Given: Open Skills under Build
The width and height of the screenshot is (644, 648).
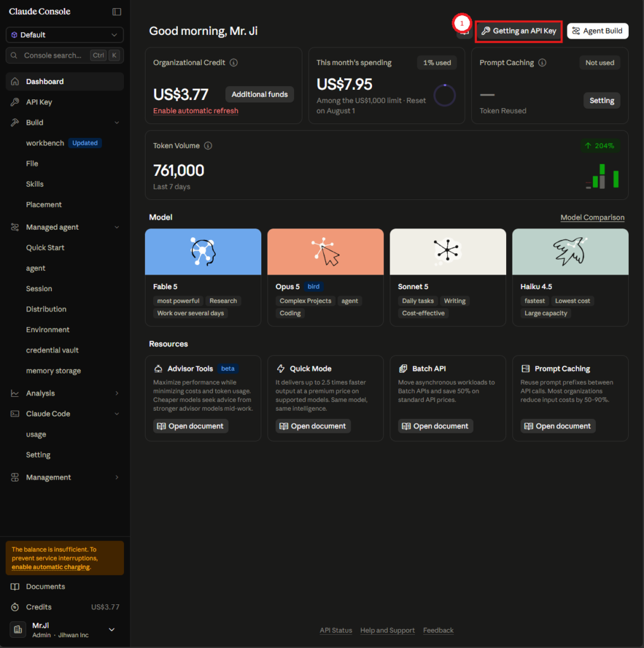Looking at the screenshot, I should (35, 184).
